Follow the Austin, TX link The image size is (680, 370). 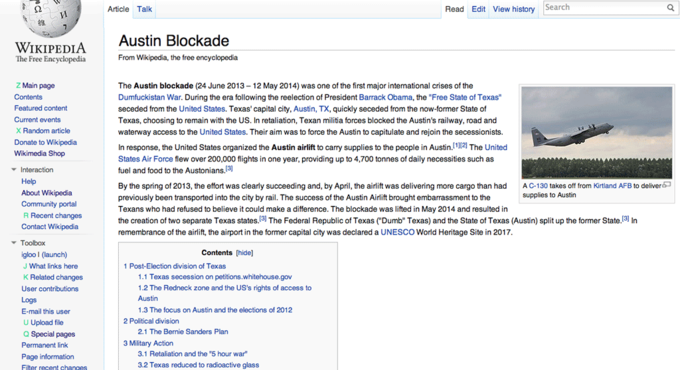pos(311,109)
